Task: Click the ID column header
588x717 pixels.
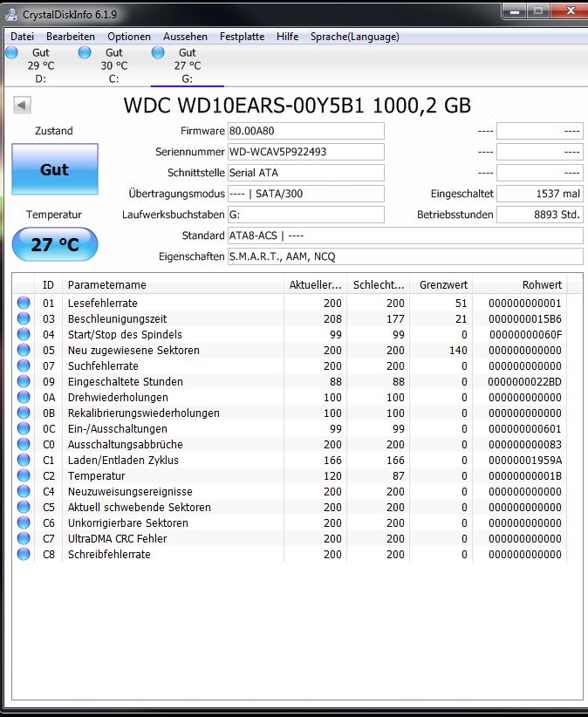Action: (48, 284)
